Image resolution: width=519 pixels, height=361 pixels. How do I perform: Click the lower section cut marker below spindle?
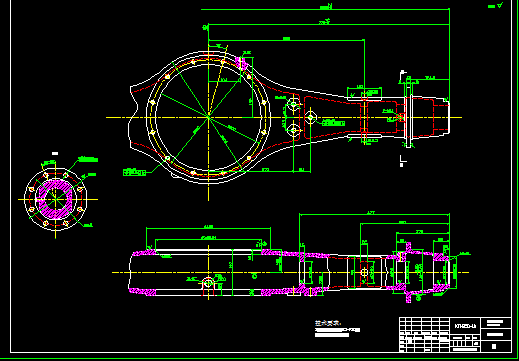[402, 160]
